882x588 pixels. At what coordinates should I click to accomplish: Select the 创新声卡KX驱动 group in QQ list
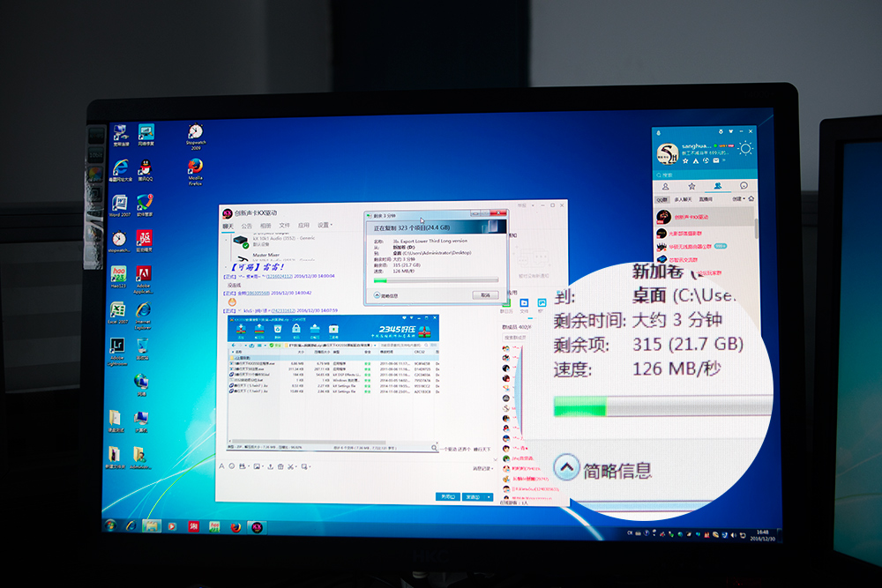(x=705, y=217)
